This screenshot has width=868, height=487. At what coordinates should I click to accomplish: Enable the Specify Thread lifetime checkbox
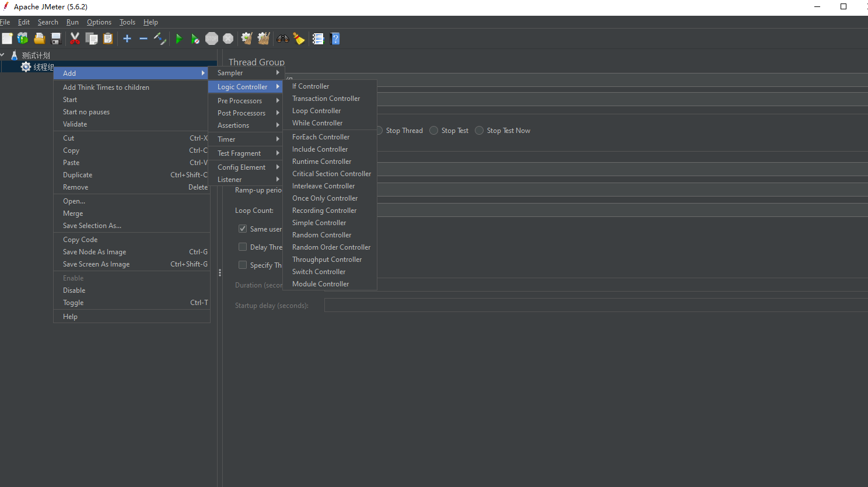pyautogui.click(x=243, y=265)
